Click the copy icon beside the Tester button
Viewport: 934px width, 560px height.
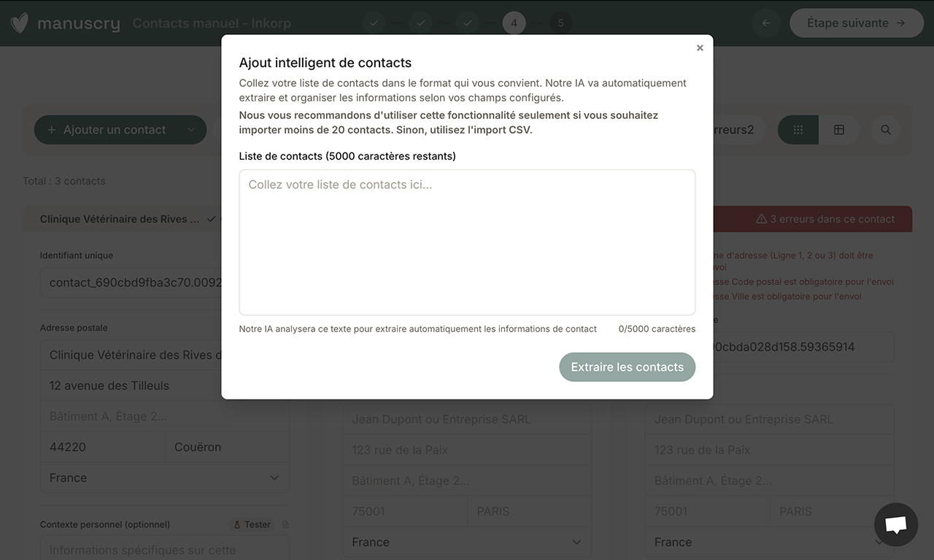[x=285, y=524]
